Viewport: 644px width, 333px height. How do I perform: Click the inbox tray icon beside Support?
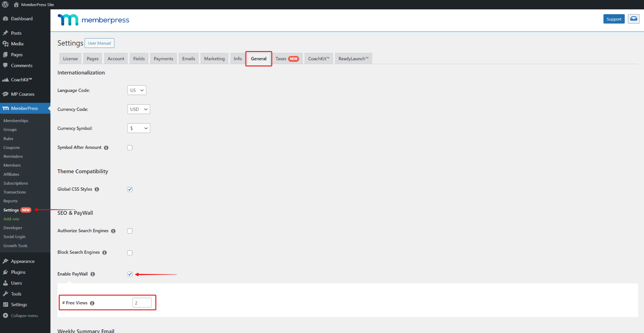(634, 19)
